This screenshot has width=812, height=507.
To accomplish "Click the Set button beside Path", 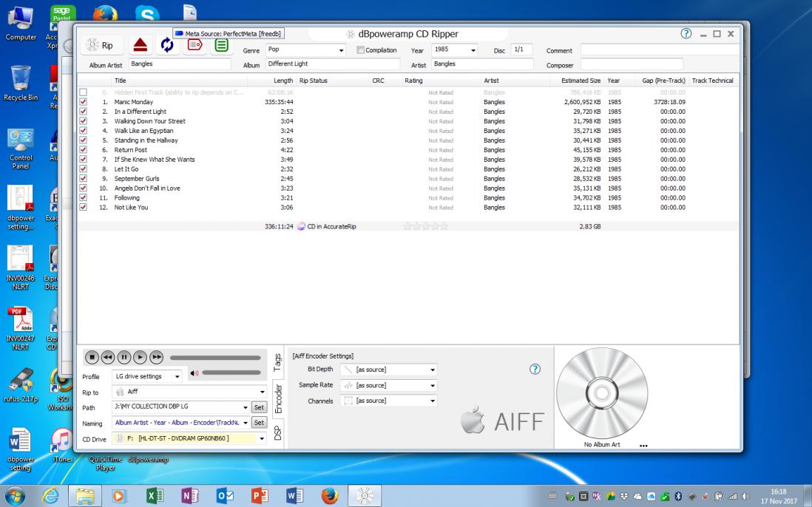I will 259,407.
